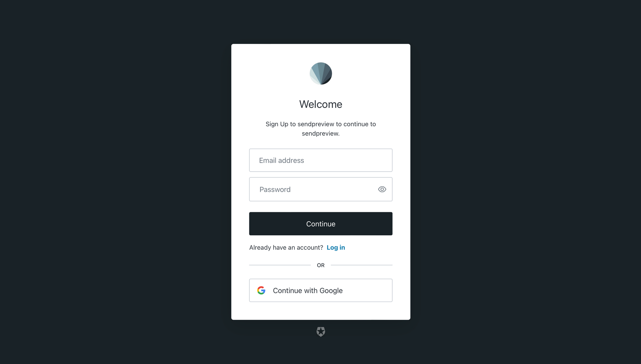Click the Log in link

[336, 247]
